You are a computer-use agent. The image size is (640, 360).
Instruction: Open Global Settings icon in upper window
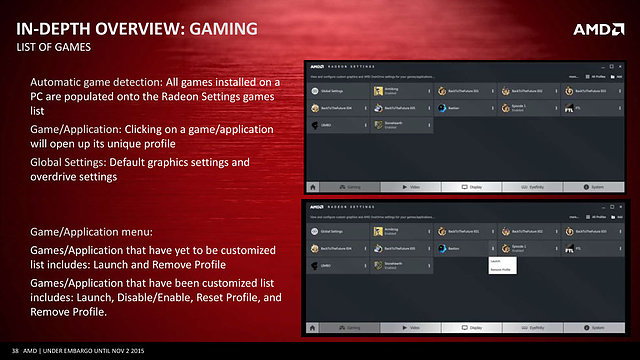point(315,91)
